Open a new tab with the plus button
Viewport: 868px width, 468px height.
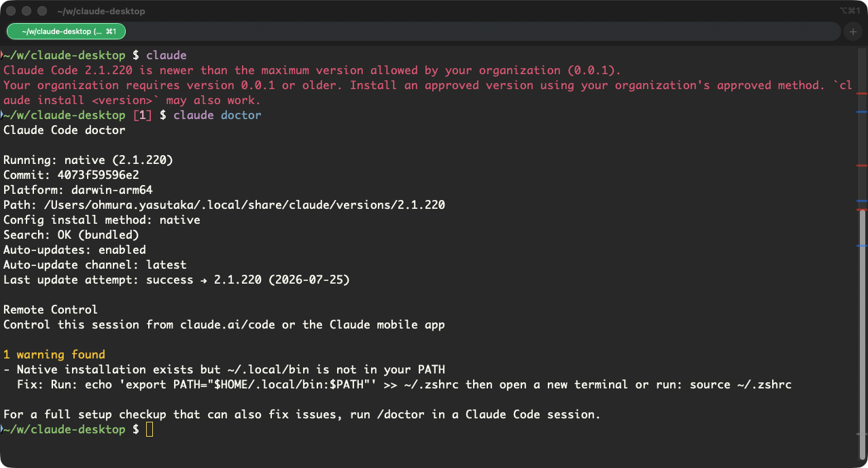pos(852,31)
